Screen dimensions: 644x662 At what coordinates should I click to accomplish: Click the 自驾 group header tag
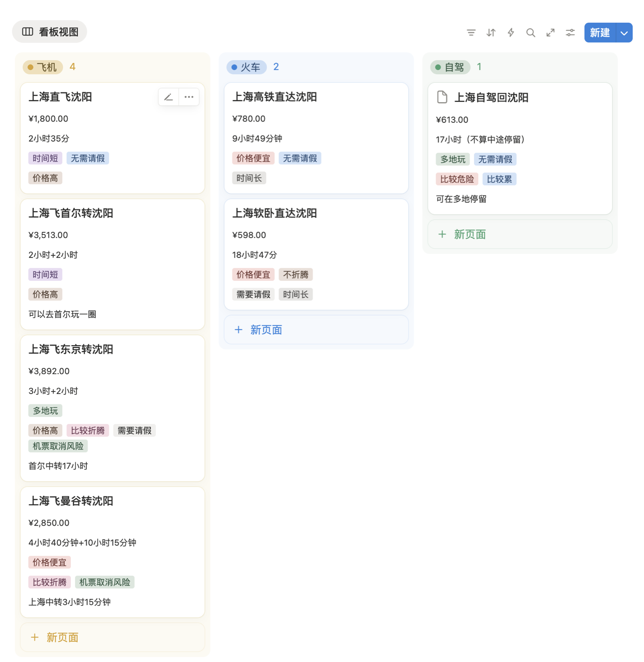450,67
